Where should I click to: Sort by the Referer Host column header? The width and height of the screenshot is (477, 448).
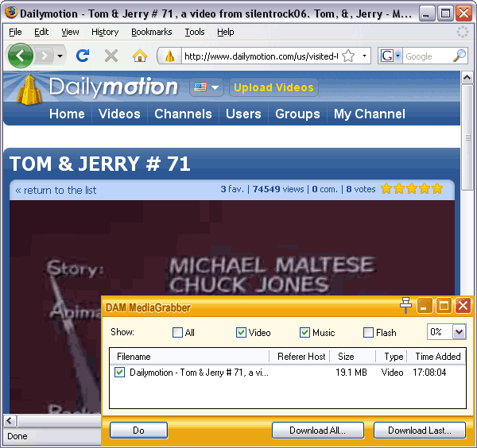pos(300,356)
